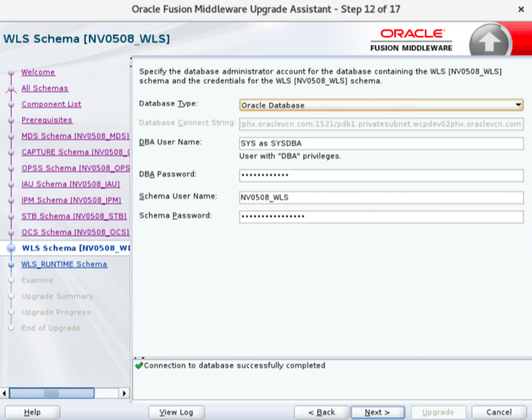Click the STB Schema step bullet icon
This screenshot has height=420, width=532.
coord(11,216)
